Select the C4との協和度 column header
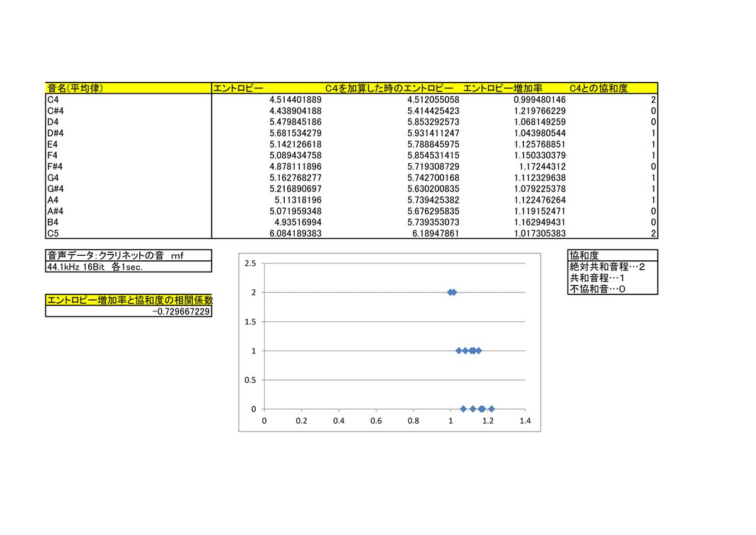Image resolution: width=756 pixels, height=535 pixels. coord(598,88)
